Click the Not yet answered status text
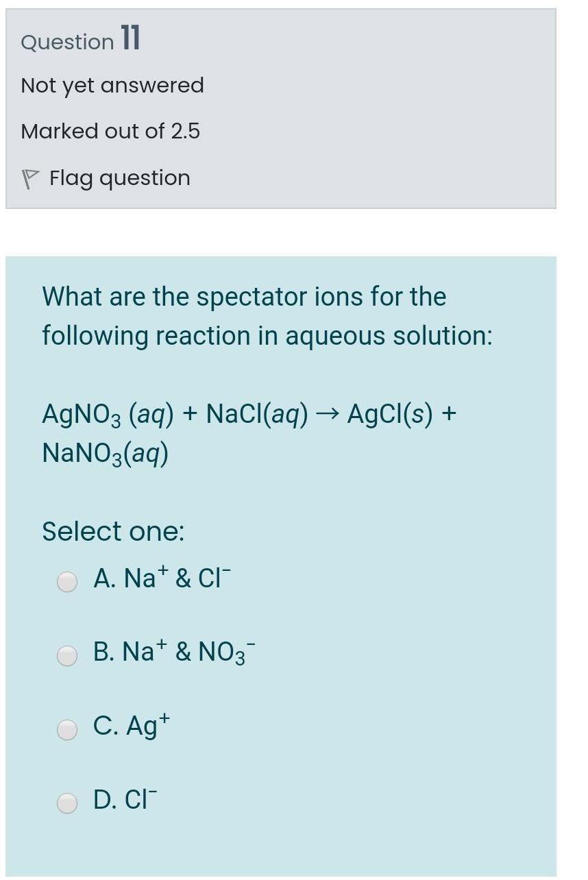 coord(112,86)
